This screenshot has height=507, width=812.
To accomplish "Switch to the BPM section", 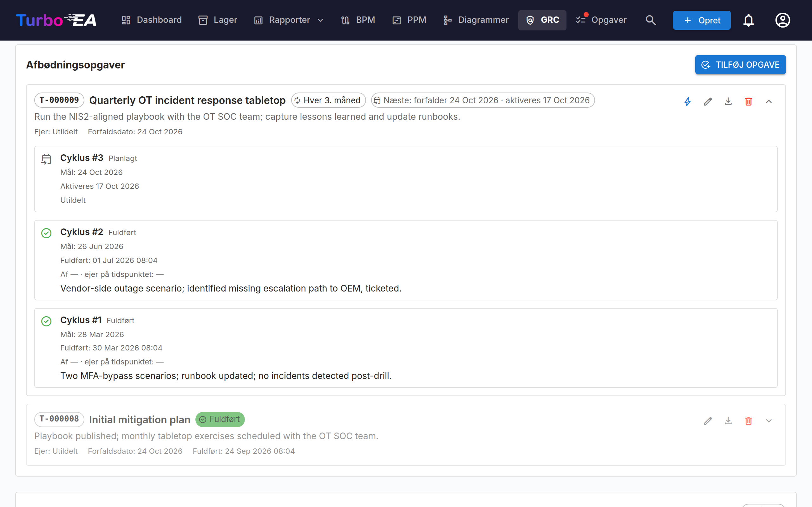I will click(x=358, y=20).
